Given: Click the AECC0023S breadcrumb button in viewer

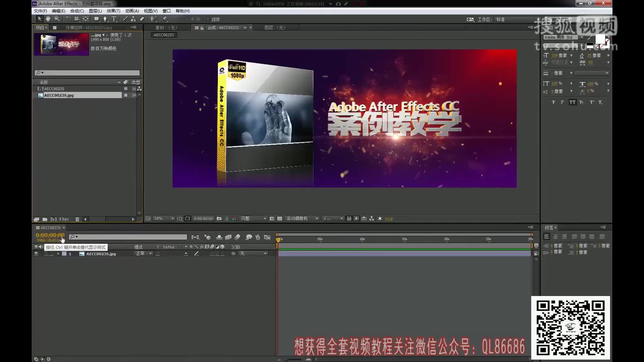Looking at the screenshot, I should (164, 35).
